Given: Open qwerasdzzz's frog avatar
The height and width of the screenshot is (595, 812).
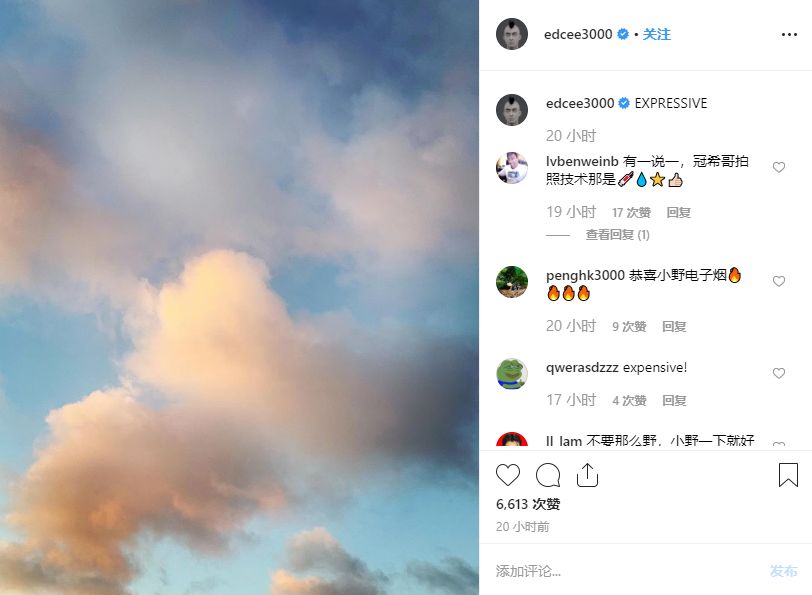Looking at the screenshot, I should click(x=512, y=373).
